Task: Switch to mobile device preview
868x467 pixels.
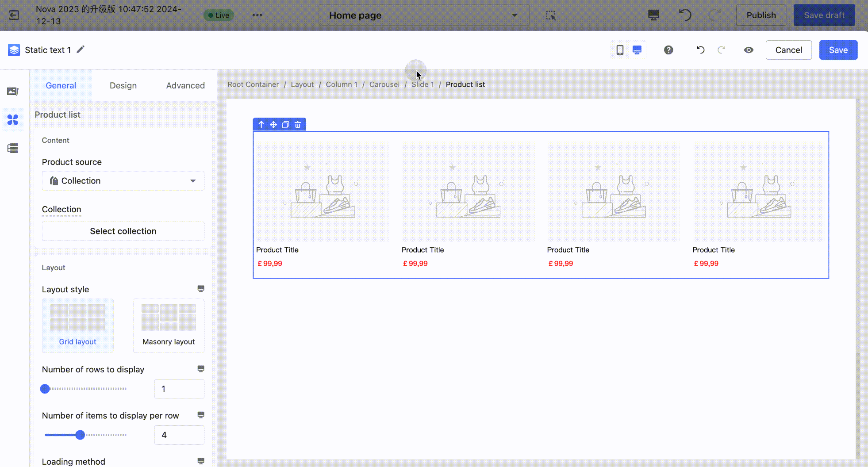Action: pyautogui.click(x=620, y=50)
